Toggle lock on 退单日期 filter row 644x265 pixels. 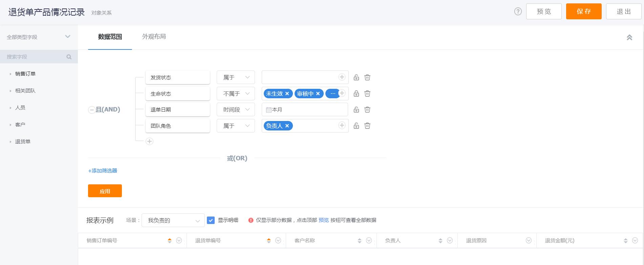(356, 110)
